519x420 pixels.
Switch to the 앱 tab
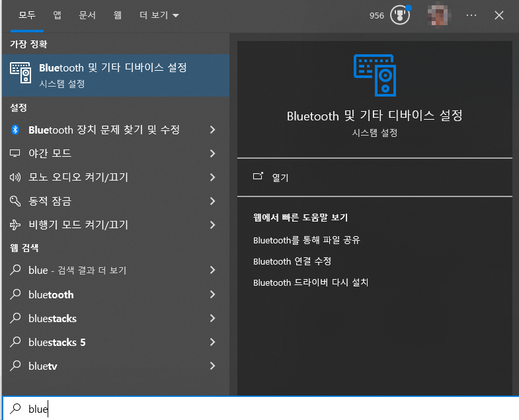click(x=58, y=15)
